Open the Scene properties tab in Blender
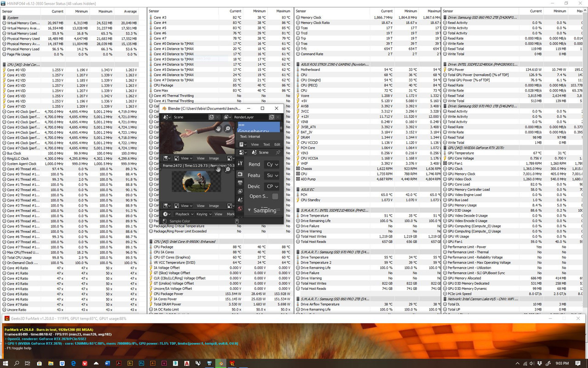The image size is (588, 368). pos(240,200)
